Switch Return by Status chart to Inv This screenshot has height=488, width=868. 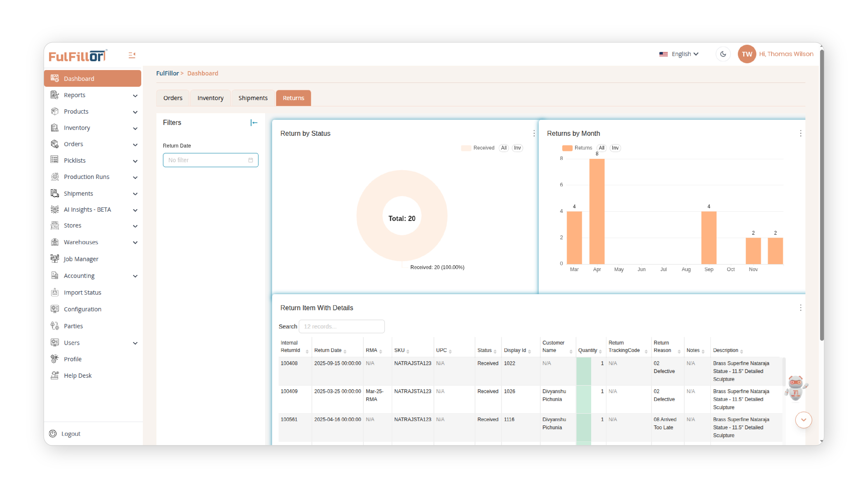pos(517,148)
